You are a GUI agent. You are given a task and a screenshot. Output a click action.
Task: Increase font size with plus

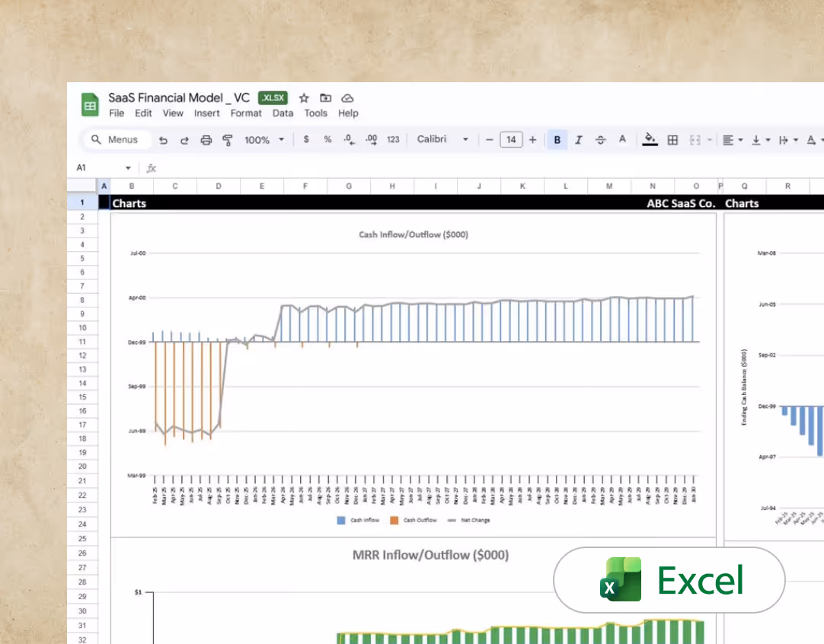[533, 140]
